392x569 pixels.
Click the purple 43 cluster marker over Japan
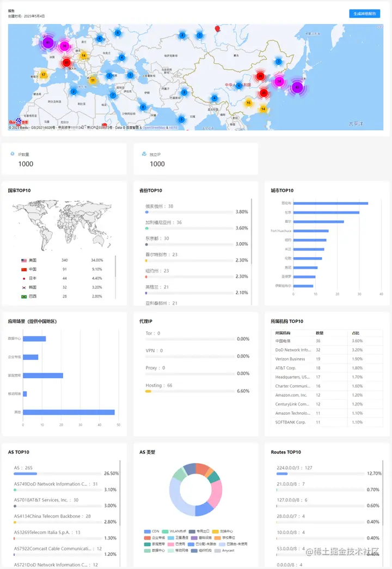point(297,87)
